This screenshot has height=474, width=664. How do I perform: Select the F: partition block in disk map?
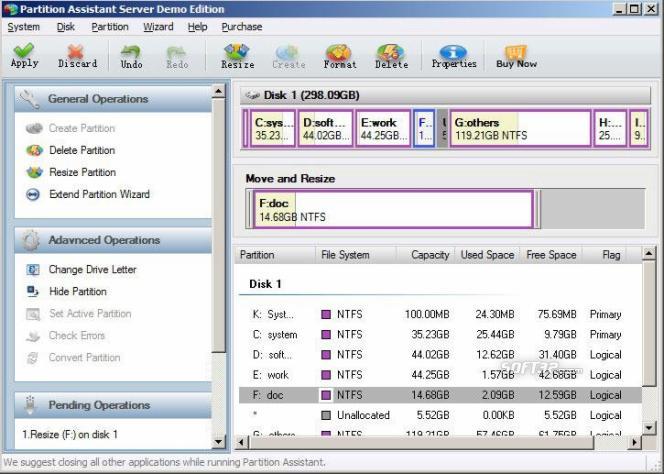424,129
